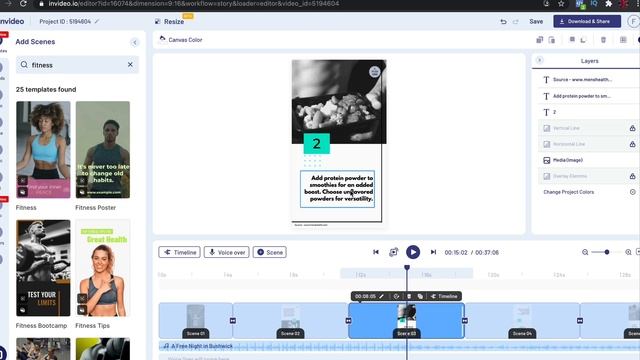Open transition after Scene 04
This screenshot has width=640, height=360.
coord(580,321)
